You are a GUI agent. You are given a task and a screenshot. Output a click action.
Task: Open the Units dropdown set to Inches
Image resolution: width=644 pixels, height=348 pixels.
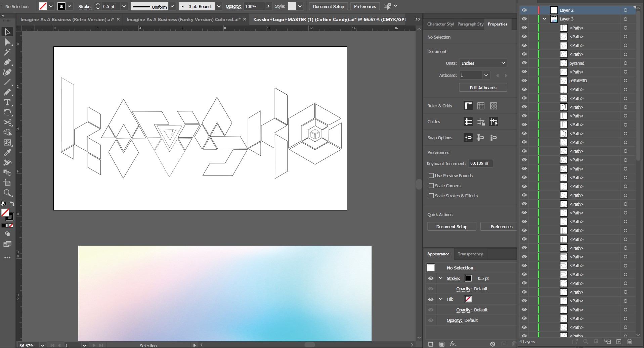point(483,63)
